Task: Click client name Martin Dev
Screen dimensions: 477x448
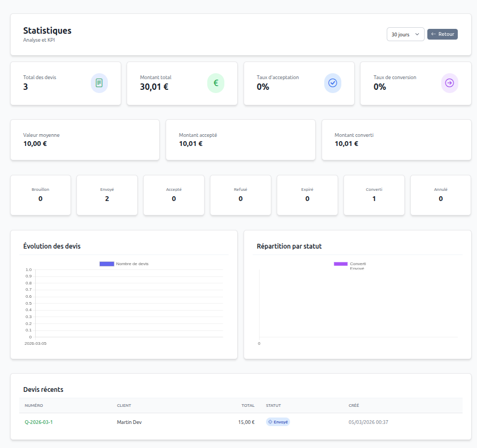Action: 129,422
